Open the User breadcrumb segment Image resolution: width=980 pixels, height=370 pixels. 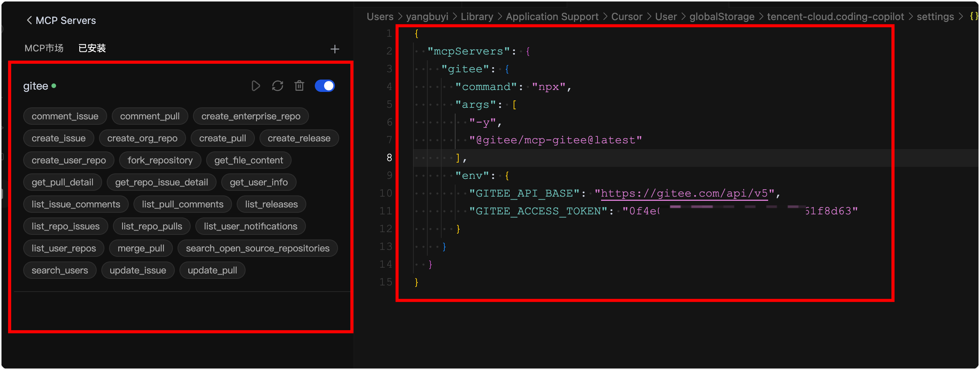tap(666, 17)
